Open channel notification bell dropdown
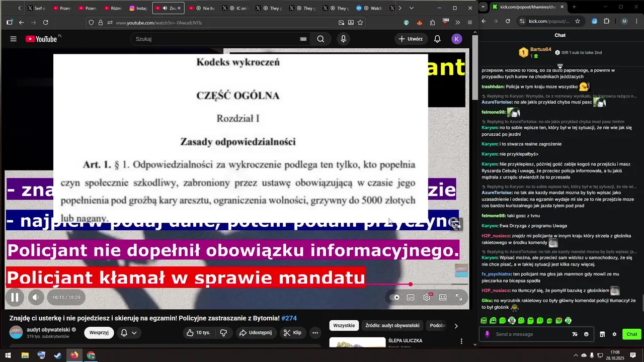This screenshot has height=362, width=644. pos(129,332)
